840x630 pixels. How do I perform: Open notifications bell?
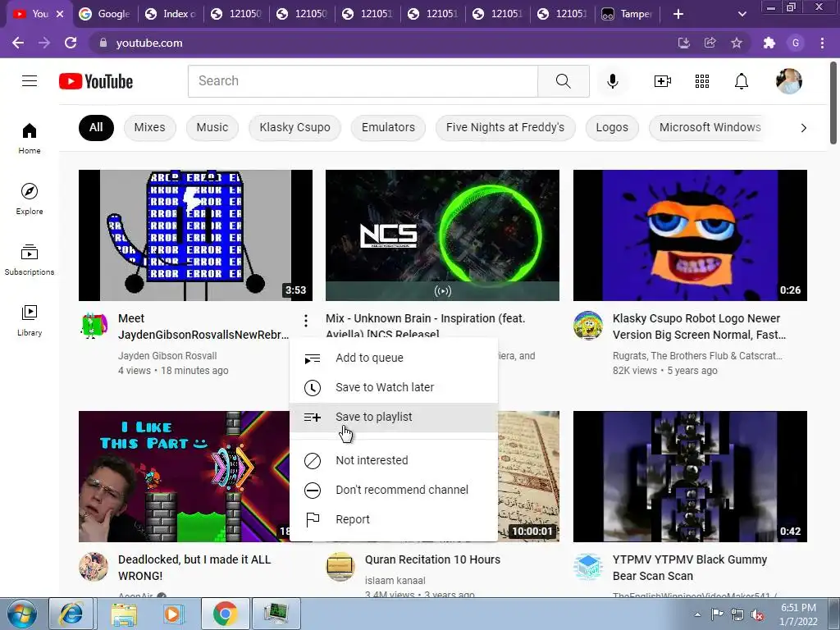[x=741, y=81]
